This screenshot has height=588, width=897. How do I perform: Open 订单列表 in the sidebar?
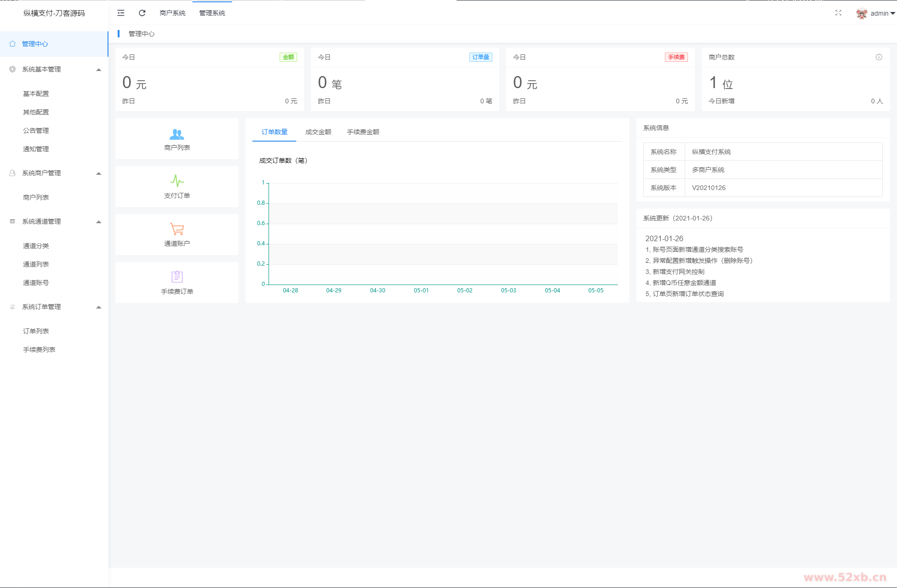coord(36,331)
